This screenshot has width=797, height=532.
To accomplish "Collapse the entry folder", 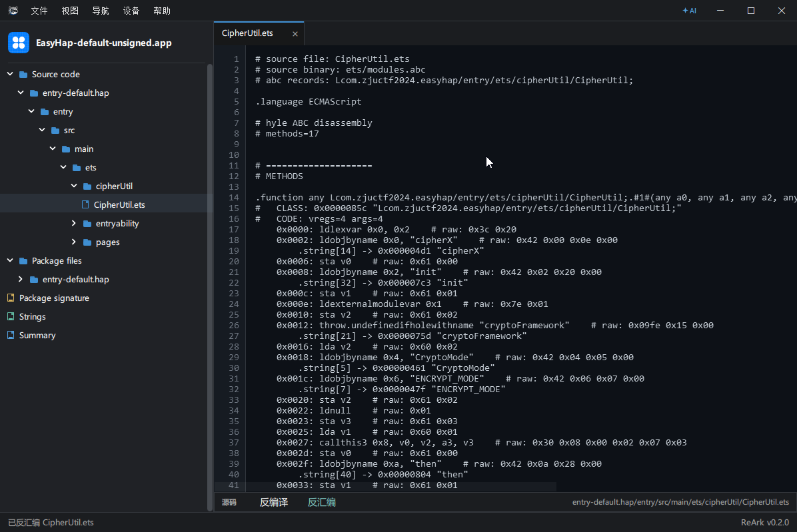I will tap(31, 111).
